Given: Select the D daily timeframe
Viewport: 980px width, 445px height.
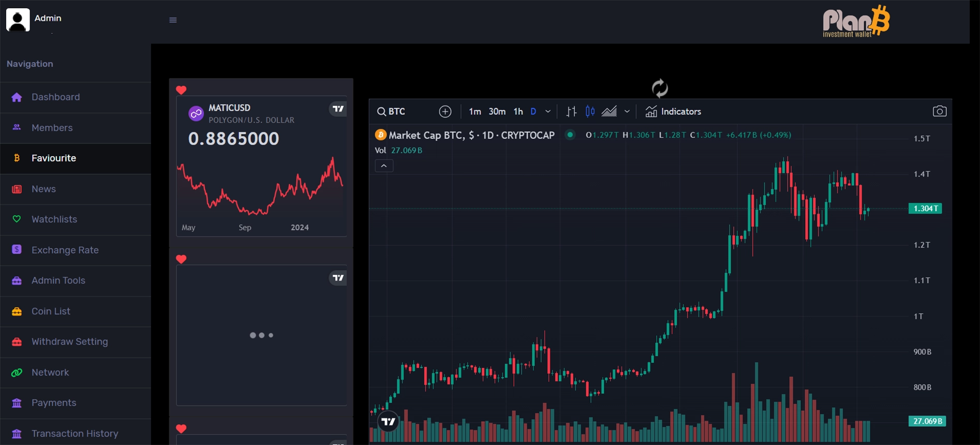Looking at the screenshot, I should [533, 111].
